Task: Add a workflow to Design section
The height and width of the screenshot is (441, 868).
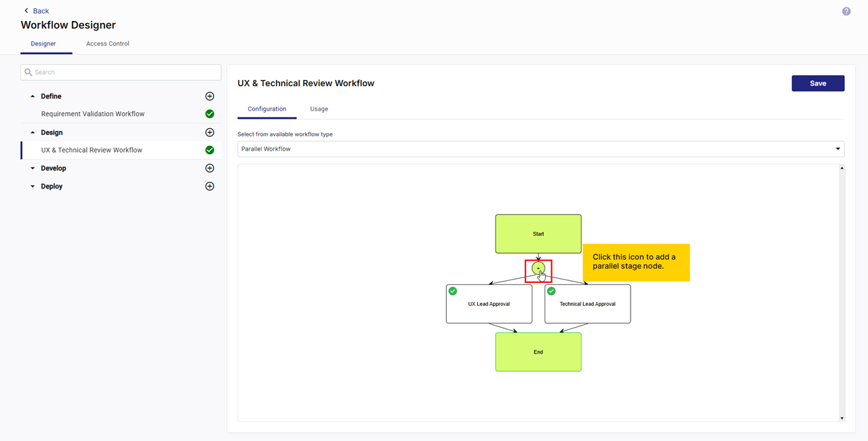Action: coord(210,132)
